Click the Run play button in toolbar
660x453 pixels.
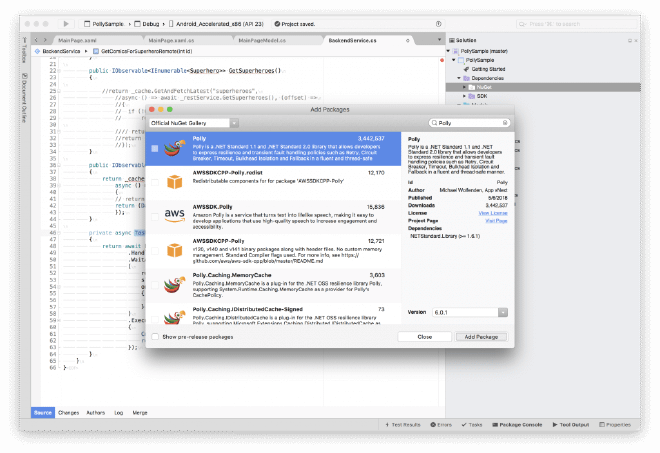(66, 24)
